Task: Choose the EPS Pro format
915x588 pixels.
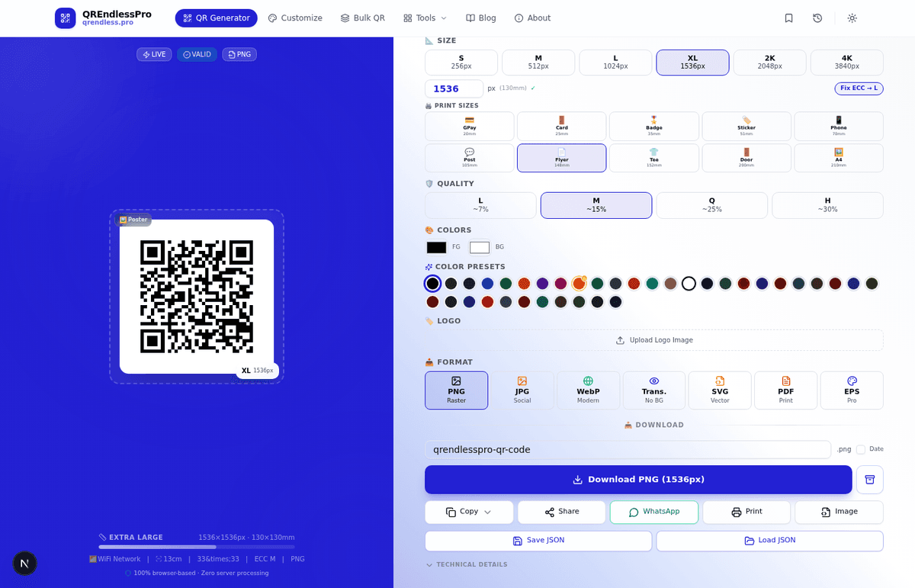Action: pos(852,390)
